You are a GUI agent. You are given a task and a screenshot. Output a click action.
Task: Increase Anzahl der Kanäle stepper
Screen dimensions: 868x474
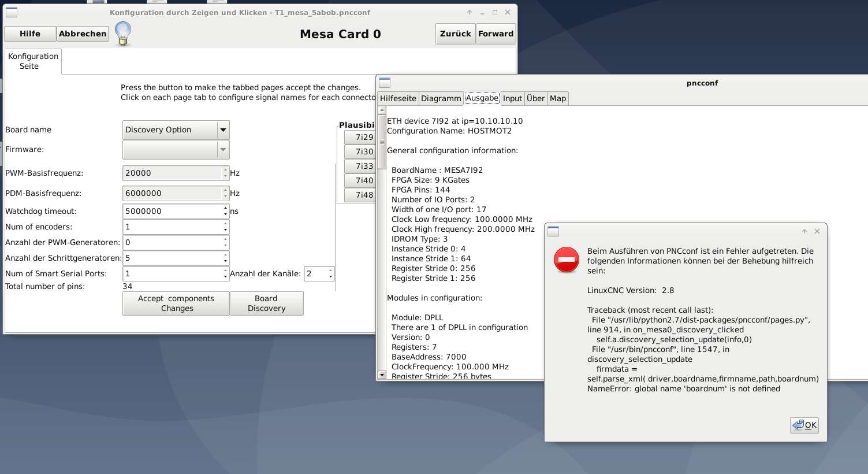click(x=330, y=270)
